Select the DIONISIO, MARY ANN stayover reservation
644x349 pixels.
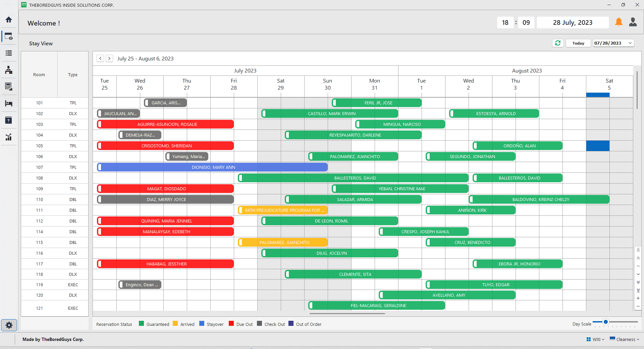[x=213, y=167]
